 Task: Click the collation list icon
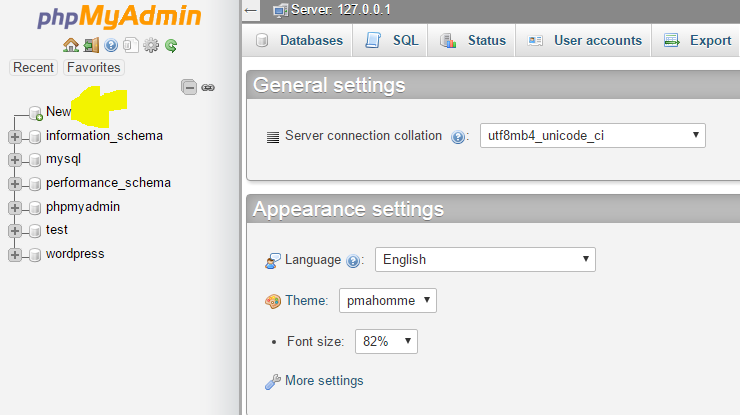click(x=273, y=137)
